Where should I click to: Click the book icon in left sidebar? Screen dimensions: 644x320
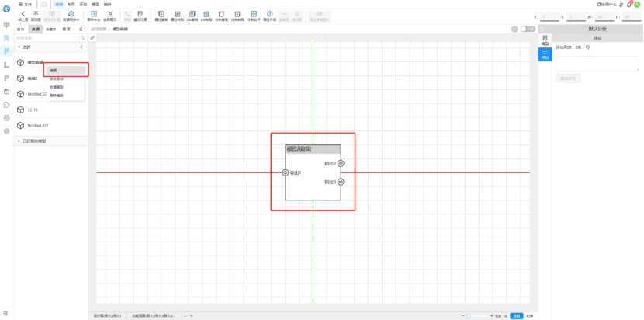click(x=6, y=25)
